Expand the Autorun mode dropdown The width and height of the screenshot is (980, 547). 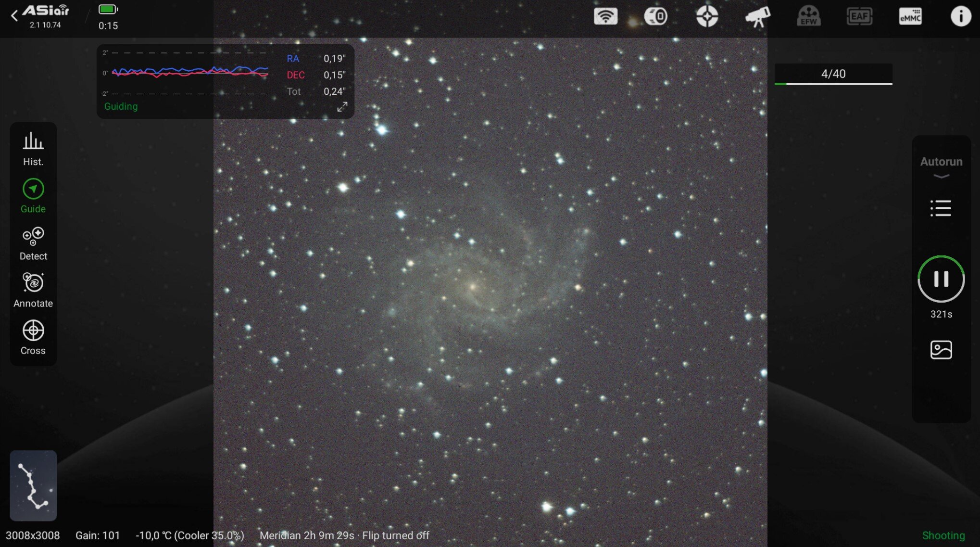(941, 166)
